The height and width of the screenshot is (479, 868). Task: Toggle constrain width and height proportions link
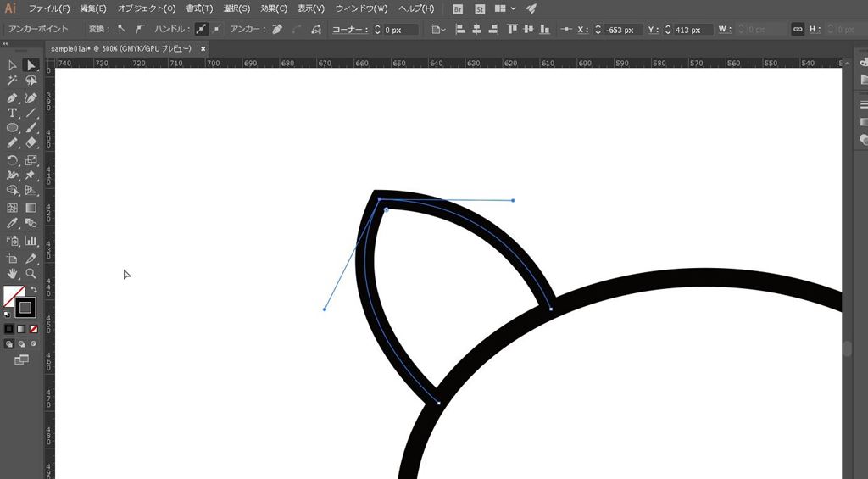tap(797, 29)
